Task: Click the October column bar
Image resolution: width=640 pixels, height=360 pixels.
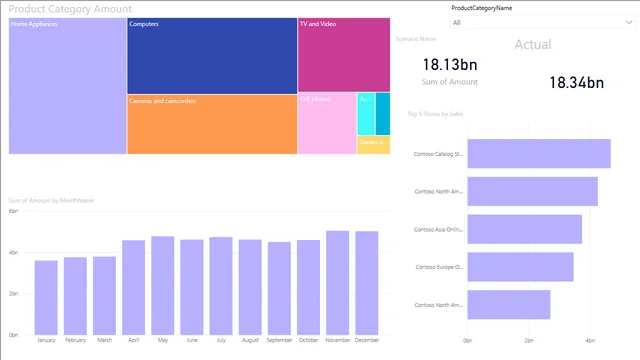Action: (309, 287)
